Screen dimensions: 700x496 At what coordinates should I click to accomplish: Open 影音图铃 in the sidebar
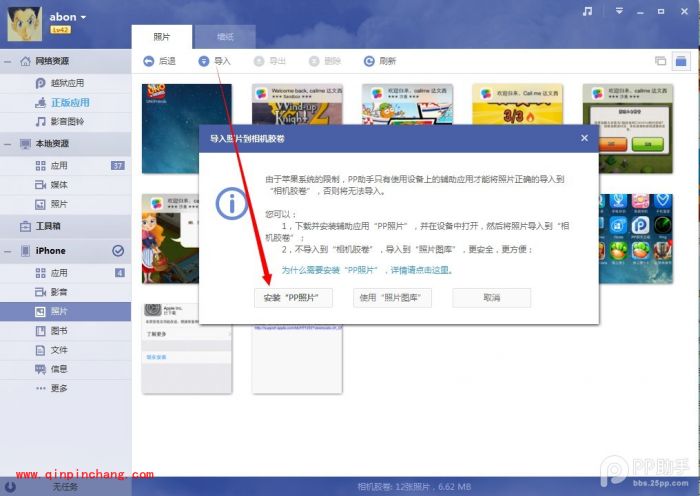65,121
